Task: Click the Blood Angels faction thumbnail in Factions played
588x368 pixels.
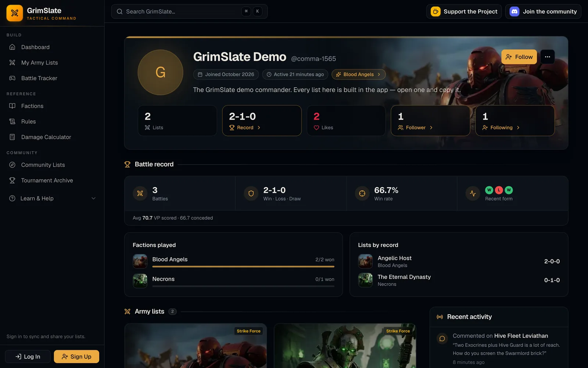Action: (140, 261)
